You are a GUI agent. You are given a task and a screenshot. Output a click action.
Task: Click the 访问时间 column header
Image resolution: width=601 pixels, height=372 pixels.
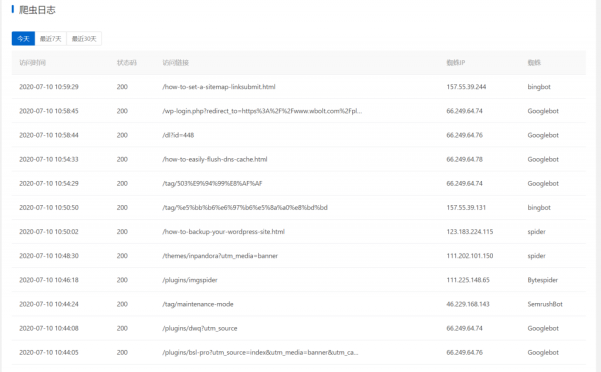point(33,62)
